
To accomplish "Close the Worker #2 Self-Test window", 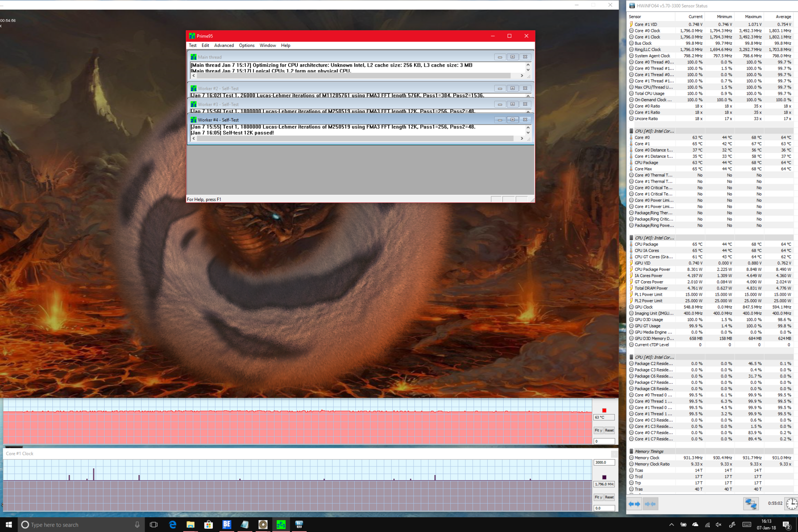I will point(525,88).
